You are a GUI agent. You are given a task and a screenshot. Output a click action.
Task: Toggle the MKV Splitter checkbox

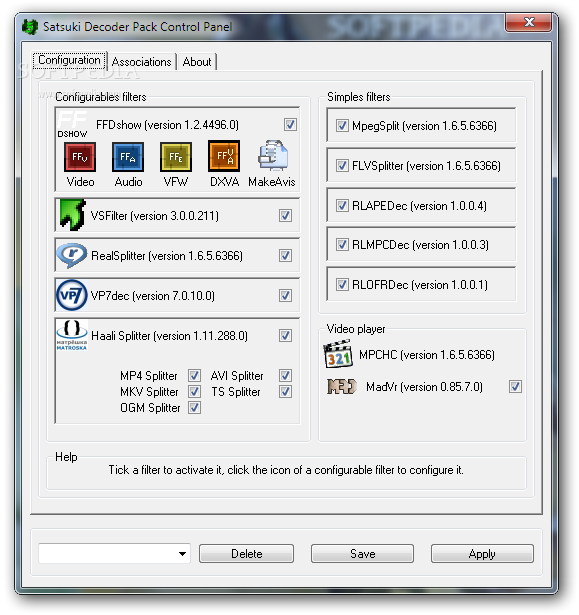195,391
